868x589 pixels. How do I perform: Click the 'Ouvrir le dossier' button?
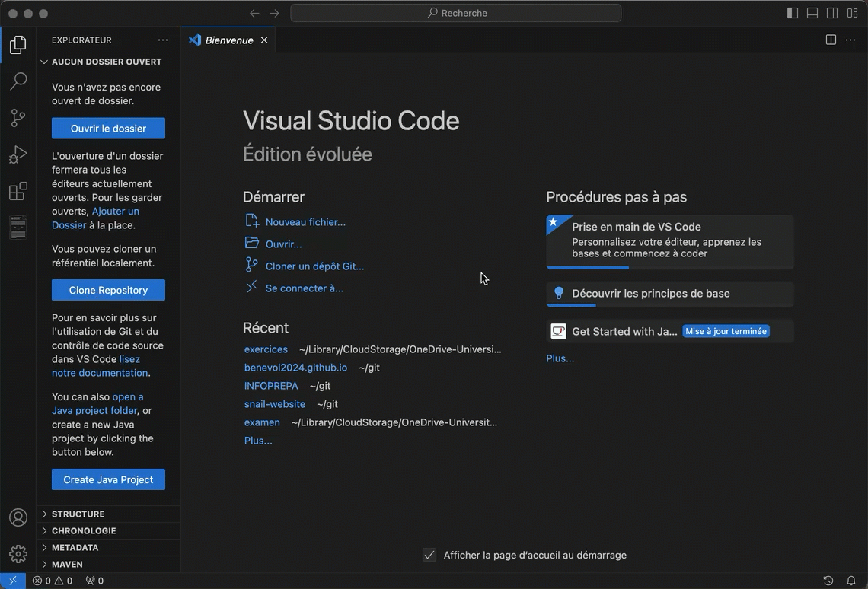[x=108, y=129]
